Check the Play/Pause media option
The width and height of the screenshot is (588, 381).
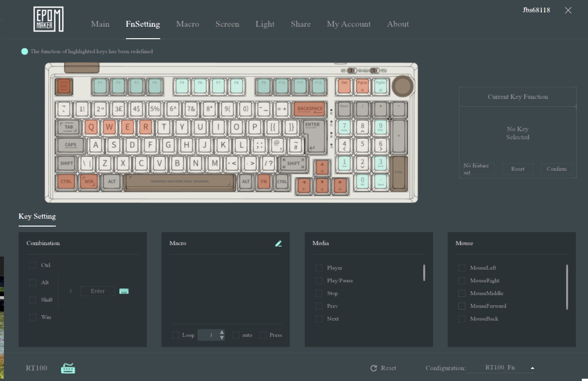[319, 280]
